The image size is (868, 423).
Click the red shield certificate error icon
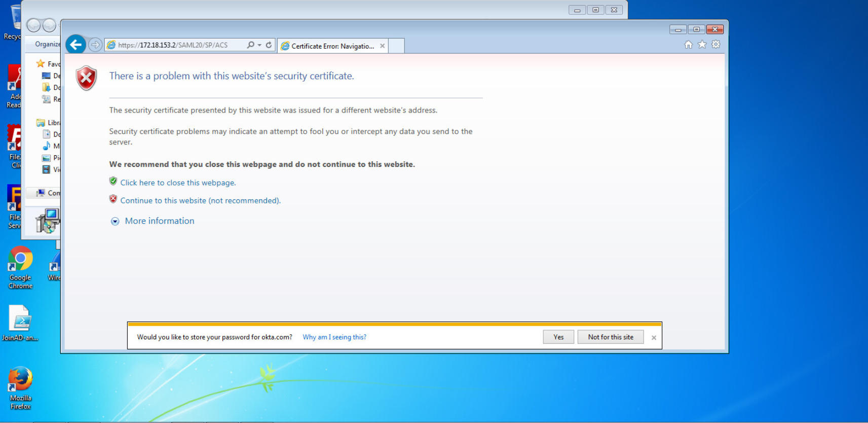(87, 78)
